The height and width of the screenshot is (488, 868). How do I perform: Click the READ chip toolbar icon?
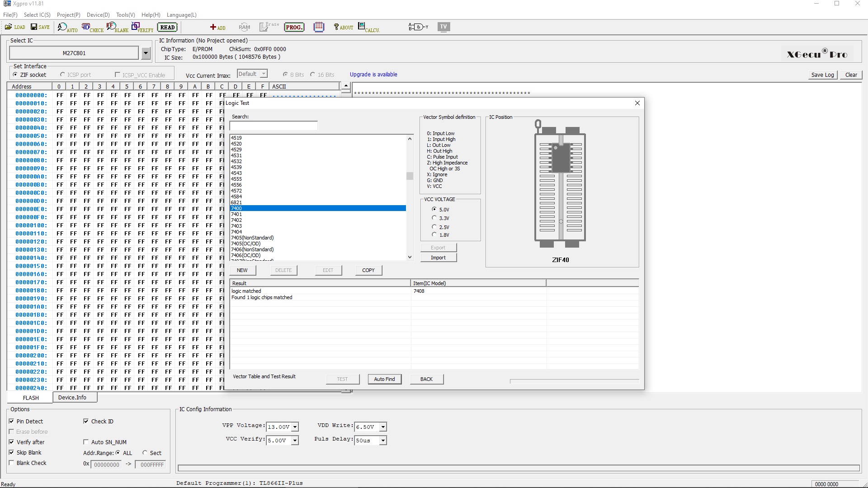pyautogui.click(x=167, y=27)
